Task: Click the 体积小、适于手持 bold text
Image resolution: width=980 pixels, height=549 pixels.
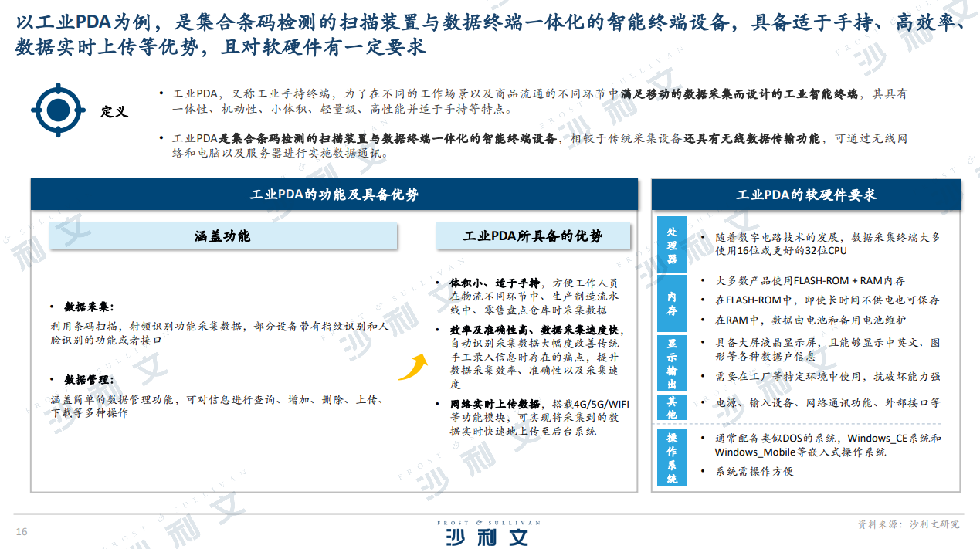Action: pyautogui.click(x=495, y=283)
